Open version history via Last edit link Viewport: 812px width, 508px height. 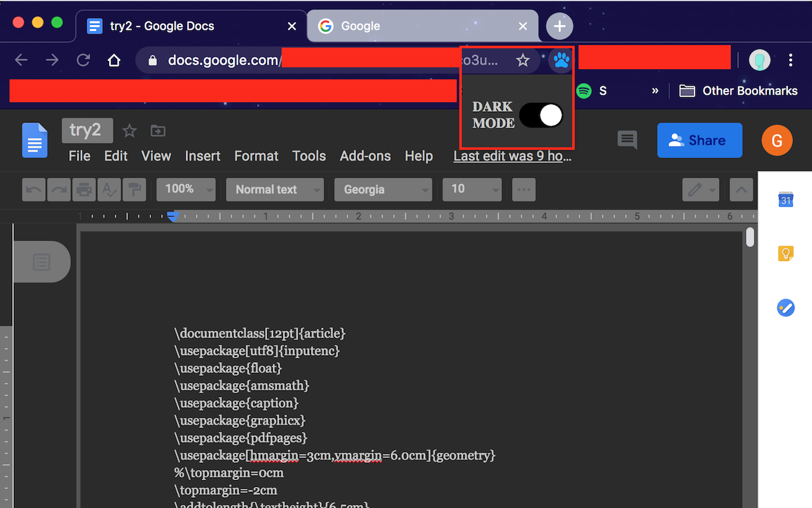tap(513, 156)
